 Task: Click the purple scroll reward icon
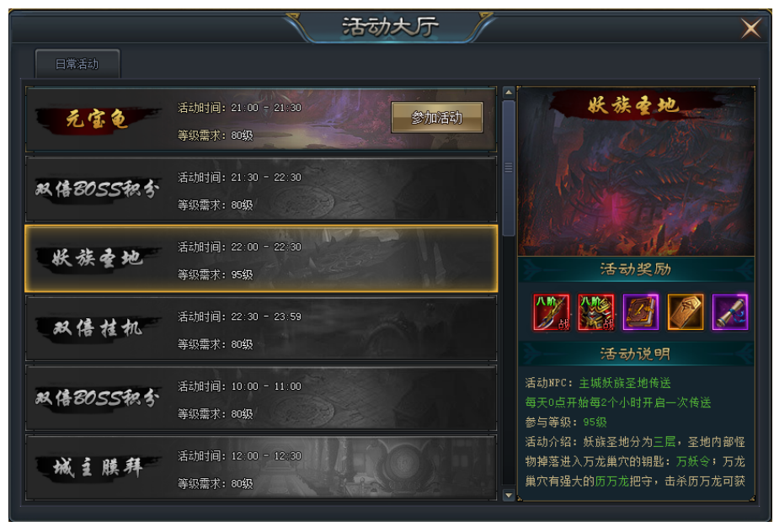[730, 312]
